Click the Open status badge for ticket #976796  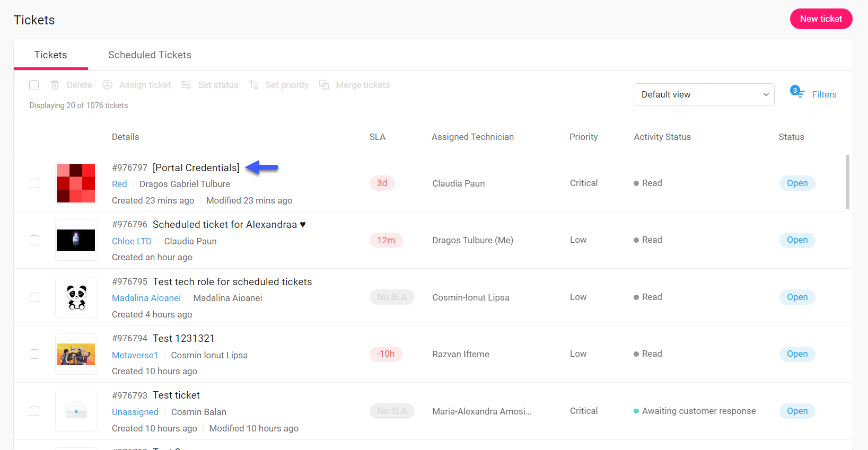[x=797, y=240]
